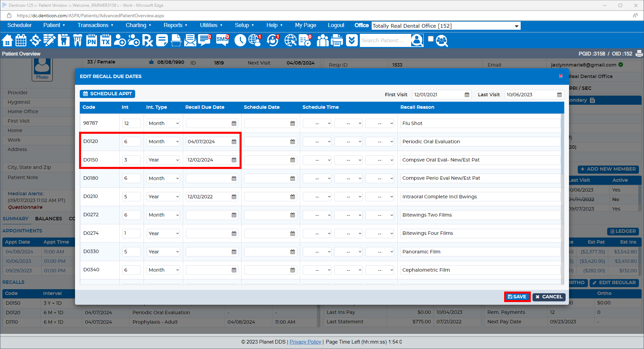Switch to the BALANCES tab
Image resolution: width=644 pixels, height=349 pixels.
point(49,219)
